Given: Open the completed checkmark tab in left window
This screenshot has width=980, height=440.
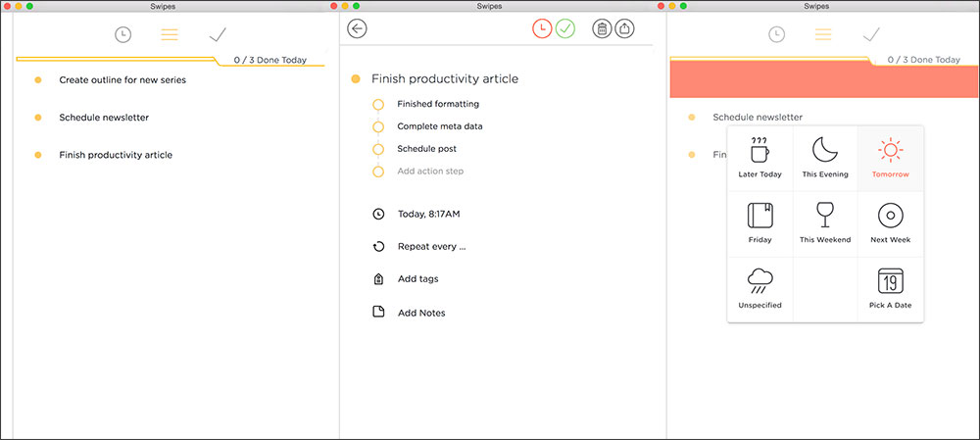Looking at the screenshot, I should [x=218, y=35].
